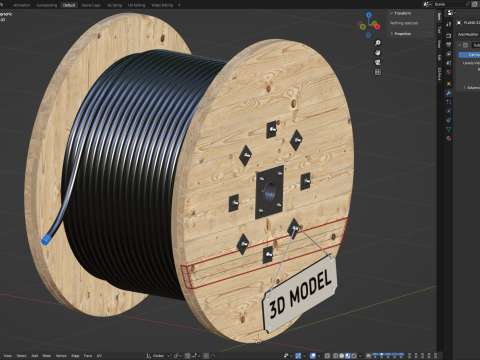This screenshot has height=360, width=480.
Task: Switch to the Scripting workspace tab
Action: tap(114, 5)
